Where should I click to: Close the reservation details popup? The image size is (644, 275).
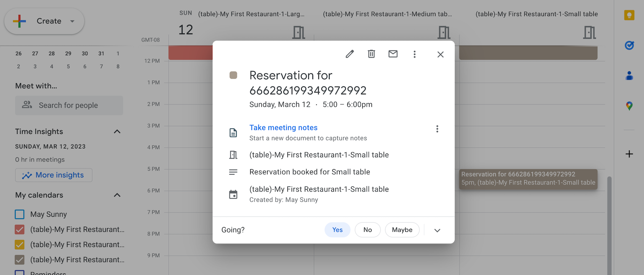(x=440, y=54)
